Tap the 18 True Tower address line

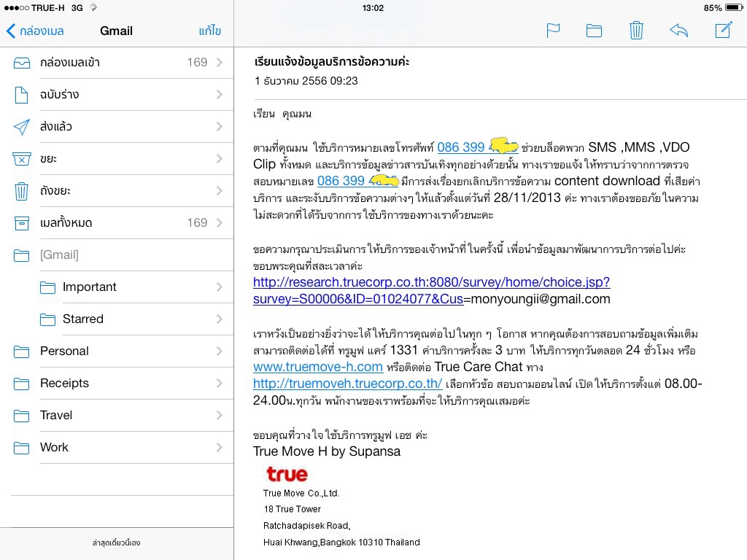pyautogui.click(x=292, y=509)
